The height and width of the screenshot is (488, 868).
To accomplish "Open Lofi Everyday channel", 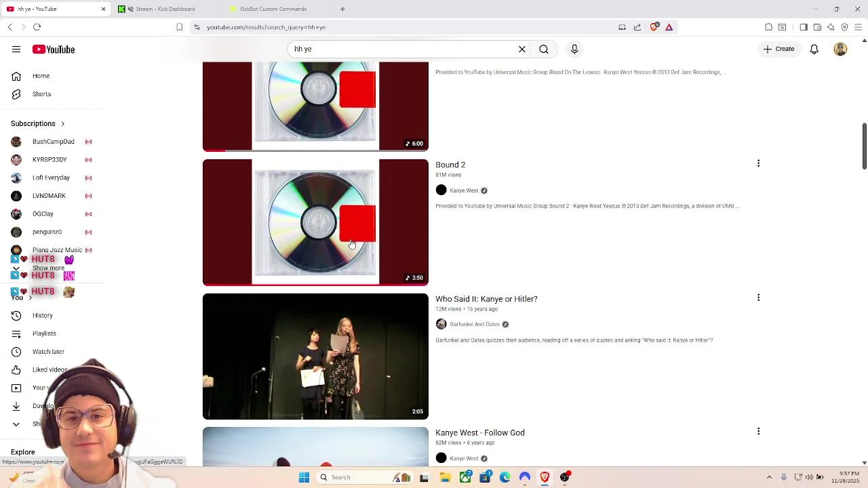I will 52,178.
